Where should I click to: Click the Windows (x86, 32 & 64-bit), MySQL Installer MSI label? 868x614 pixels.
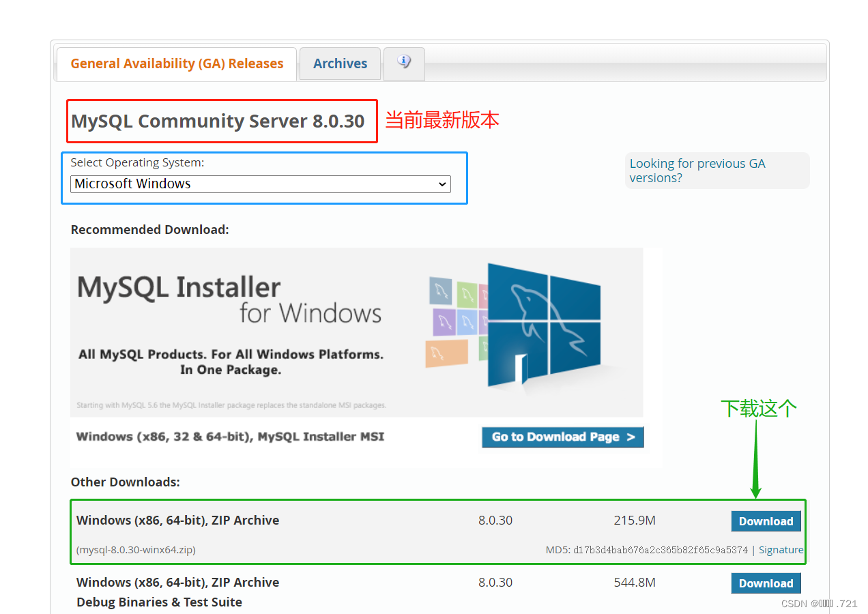(230, 437)
